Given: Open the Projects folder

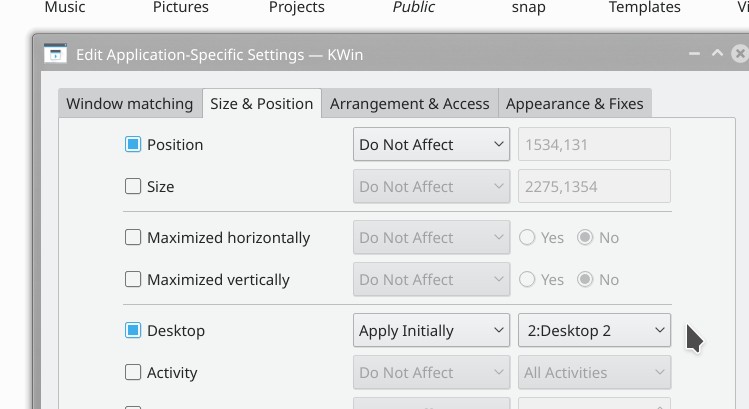Looking at the screenshot, I should point(297,8).
